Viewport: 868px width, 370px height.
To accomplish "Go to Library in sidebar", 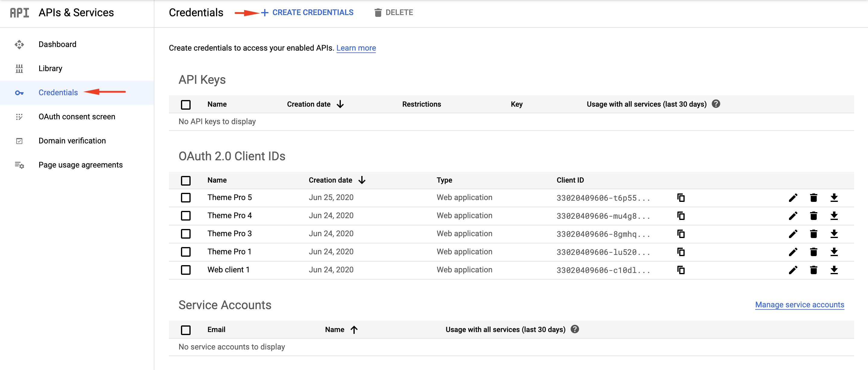I will (50, 69).
